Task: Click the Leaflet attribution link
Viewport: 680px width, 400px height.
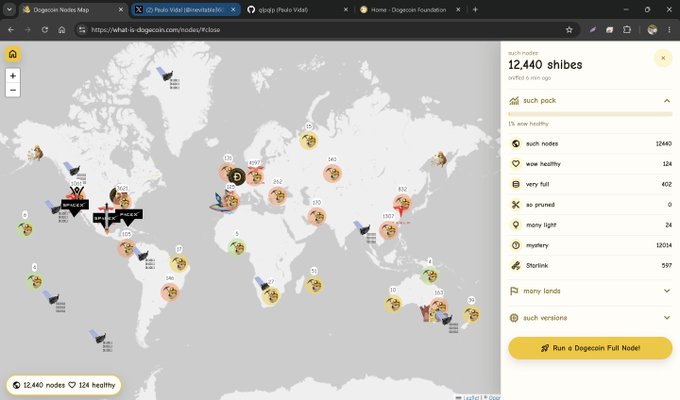Action: click(x=470, y=397)
